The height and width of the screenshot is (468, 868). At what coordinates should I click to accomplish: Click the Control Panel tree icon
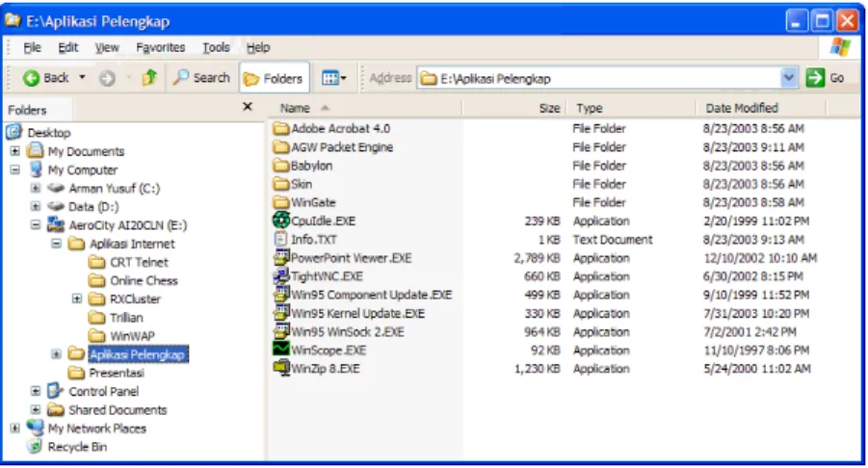coord(55,391)
